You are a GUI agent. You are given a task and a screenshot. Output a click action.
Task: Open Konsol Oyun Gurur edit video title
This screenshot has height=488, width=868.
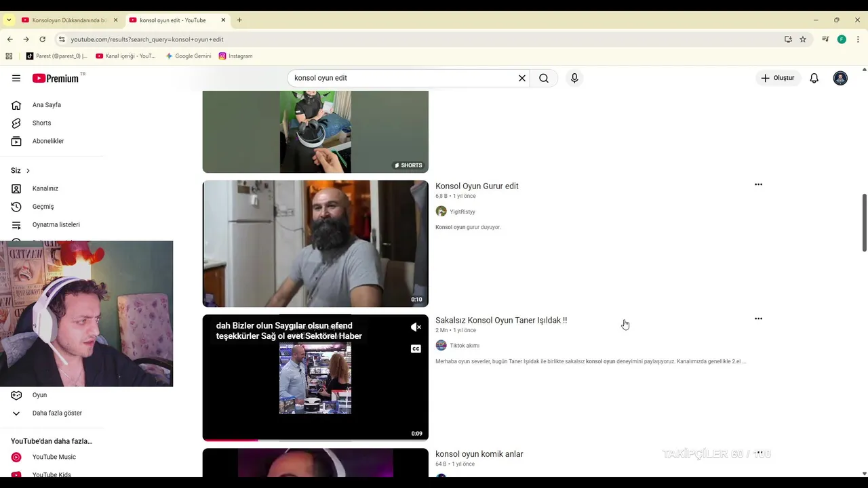pyautogui.click(x=477, y=186)
